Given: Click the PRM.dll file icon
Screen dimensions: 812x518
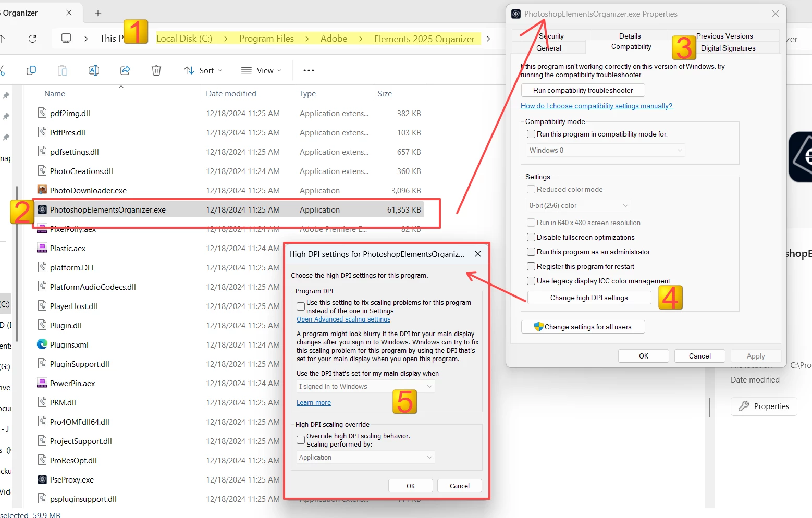Looking at the screenshot, I should click(42, 402).
